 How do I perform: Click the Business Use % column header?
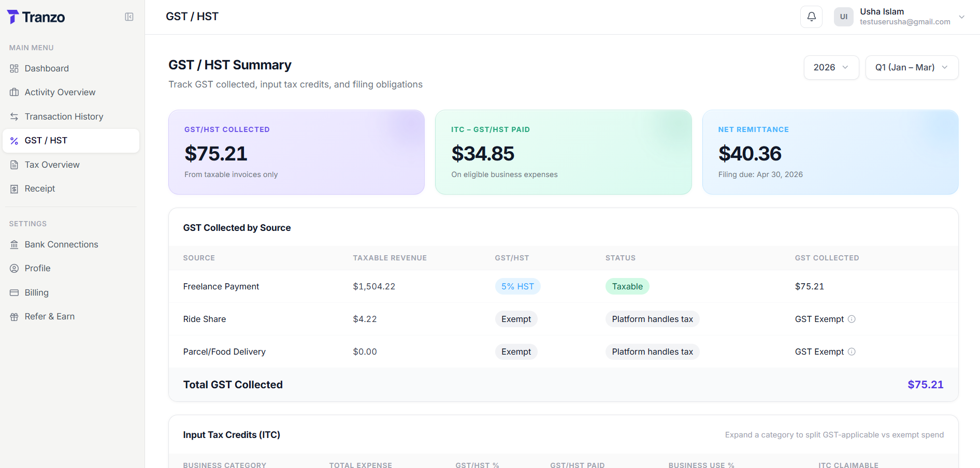click(701, 465)
